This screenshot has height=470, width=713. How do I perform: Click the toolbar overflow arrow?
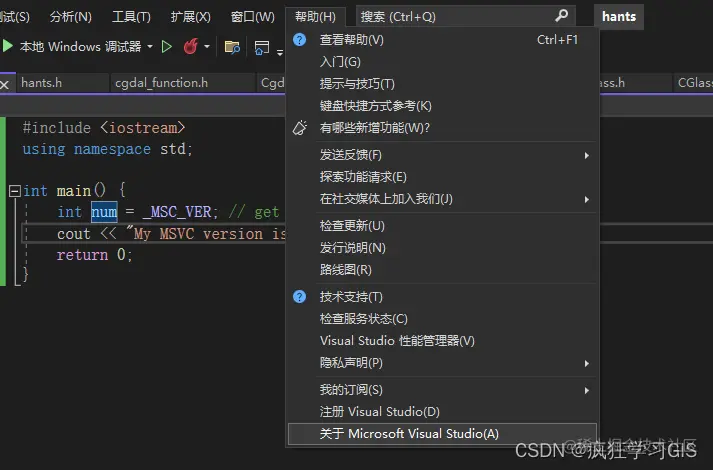click(x=280, y=52)
